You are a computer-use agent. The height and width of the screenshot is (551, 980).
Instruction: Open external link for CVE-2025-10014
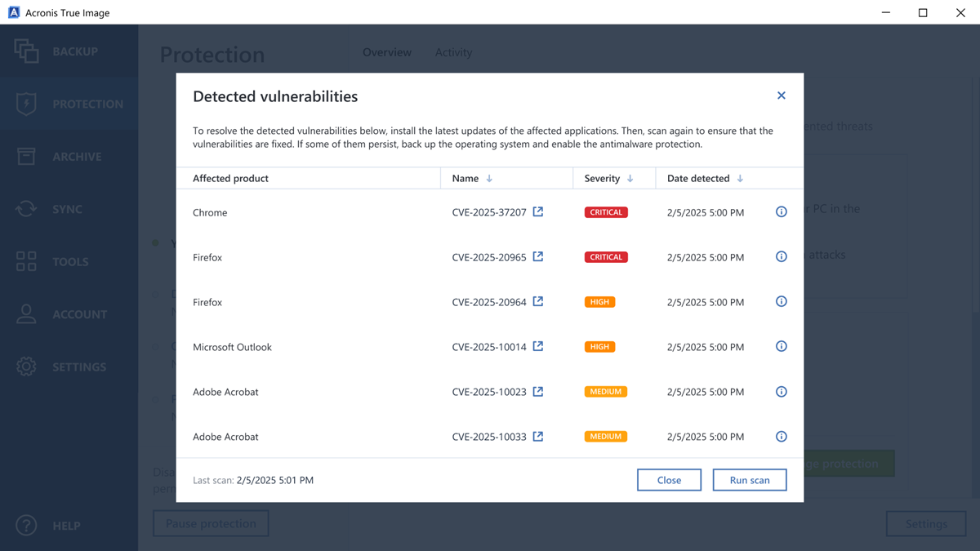tap(538, 347)
